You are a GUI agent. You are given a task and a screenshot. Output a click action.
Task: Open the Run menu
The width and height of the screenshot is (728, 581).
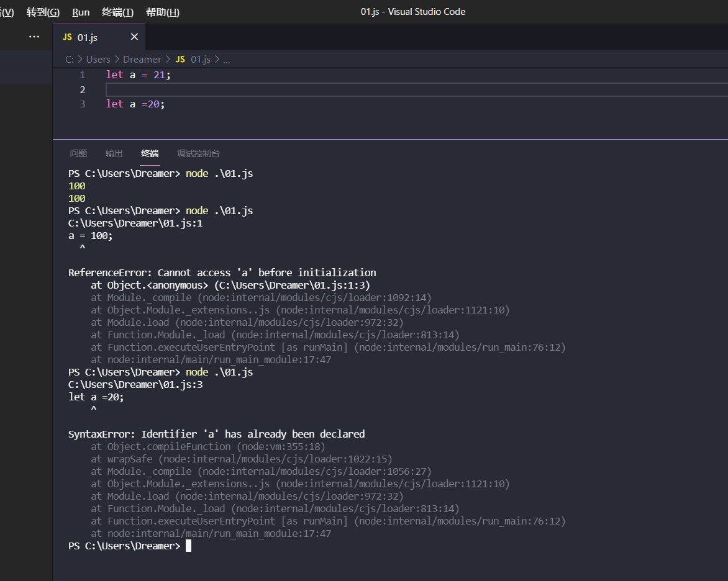[x=81, y=12]
